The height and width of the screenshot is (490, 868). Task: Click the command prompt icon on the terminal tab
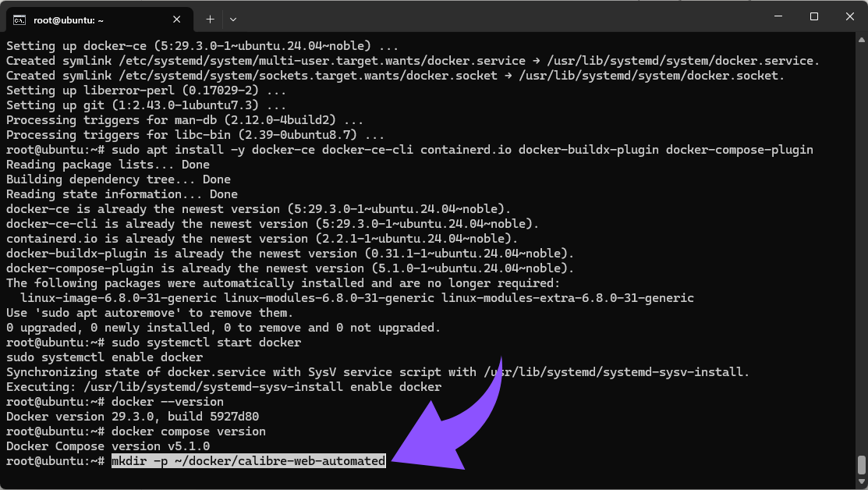(x=19, y=18)
